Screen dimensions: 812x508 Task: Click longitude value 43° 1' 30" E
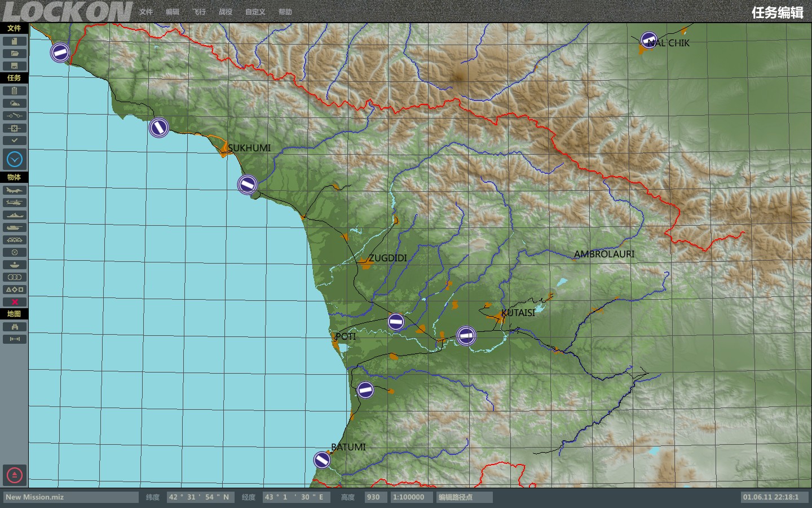coord(296,497)
